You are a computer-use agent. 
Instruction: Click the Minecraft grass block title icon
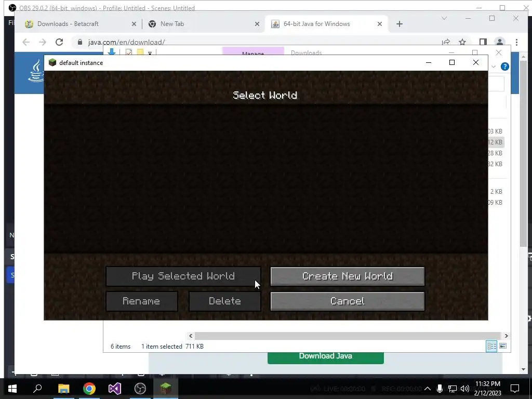(x=52, y=62)
